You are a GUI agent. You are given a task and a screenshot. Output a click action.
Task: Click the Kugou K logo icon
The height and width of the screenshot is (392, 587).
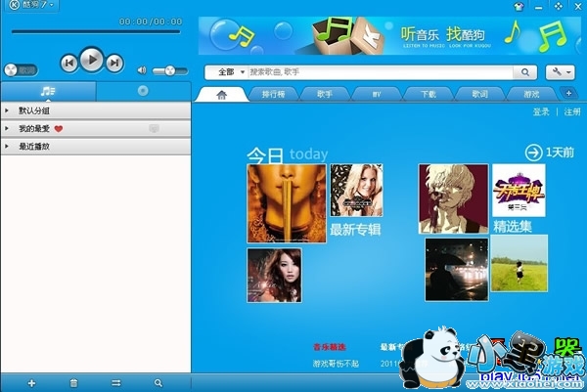(15, 5)
